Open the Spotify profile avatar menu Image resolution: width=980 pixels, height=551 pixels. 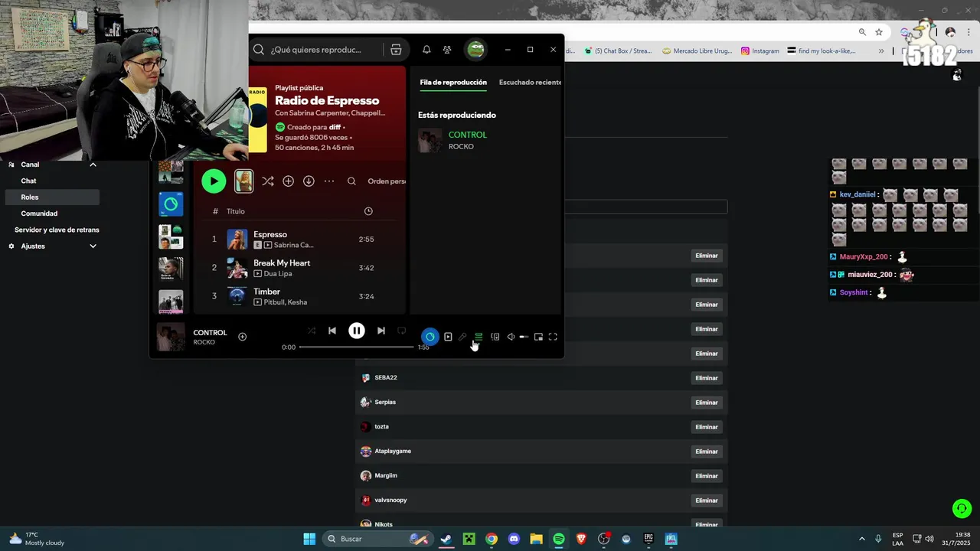point(476,50)
